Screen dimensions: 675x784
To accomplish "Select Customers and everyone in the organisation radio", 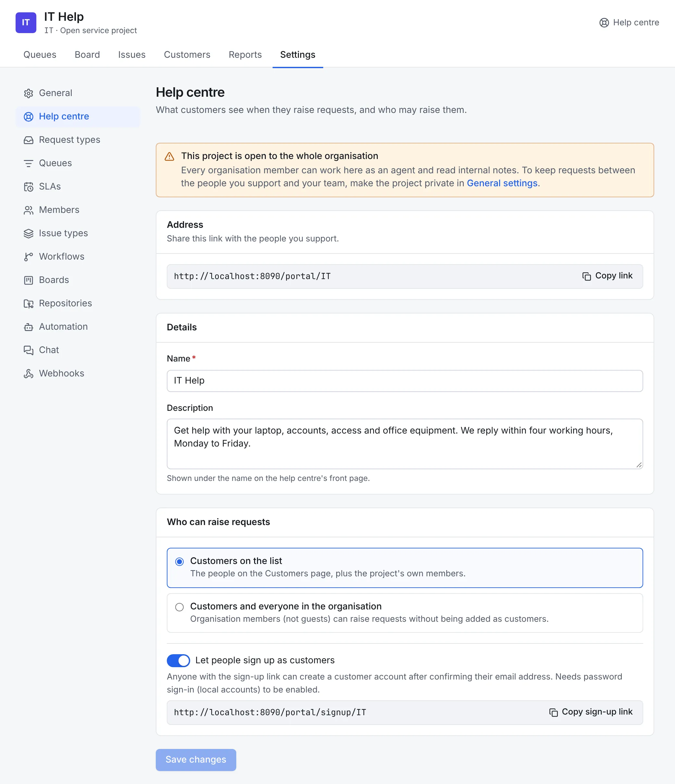I will pyautogui.click(x=179, y=607).
